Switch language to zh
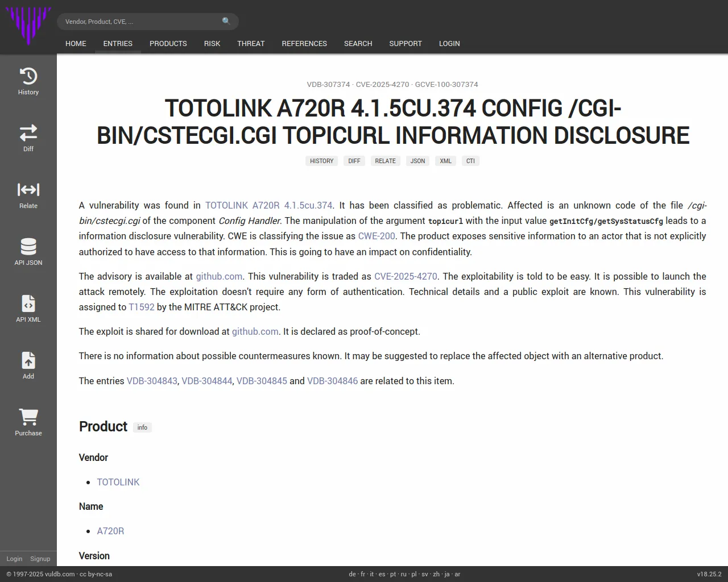728x582 pixels. (436, 574)
